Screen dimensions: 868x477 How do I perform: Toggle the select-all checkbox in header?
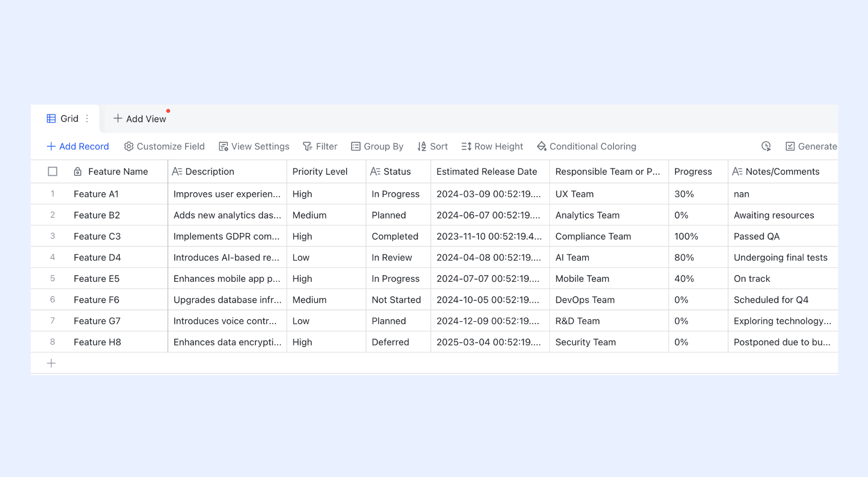coord(53,172)
